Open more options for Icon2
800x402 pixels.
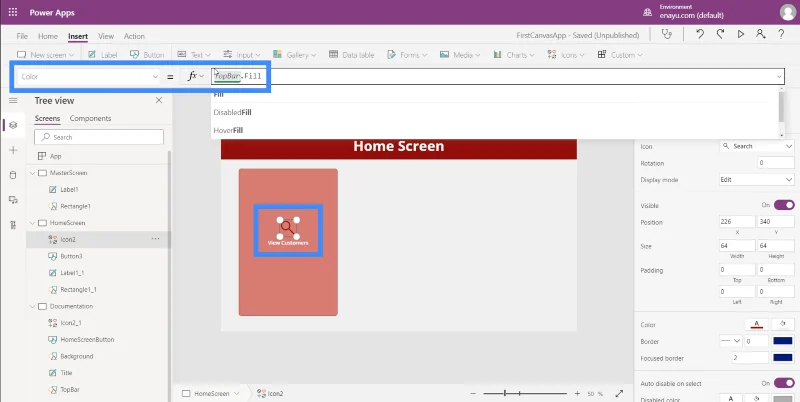point(155,239)
